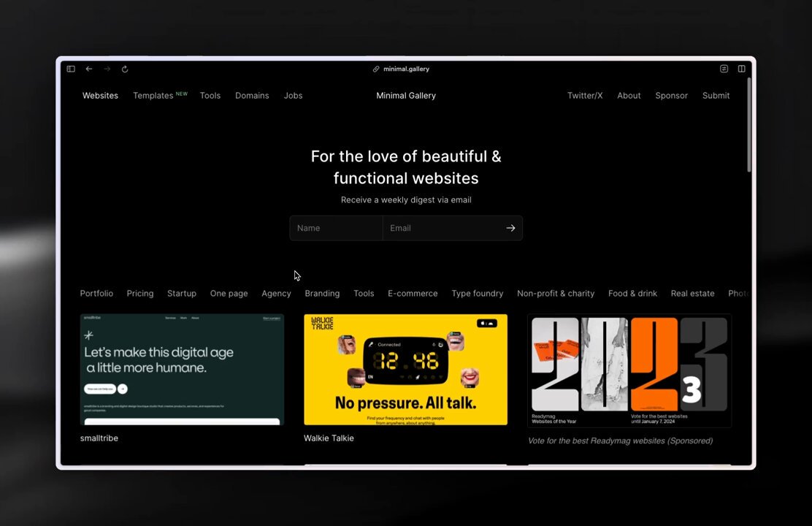Open the Jobs nav item

pyautogui.click(x=293, y=96)
